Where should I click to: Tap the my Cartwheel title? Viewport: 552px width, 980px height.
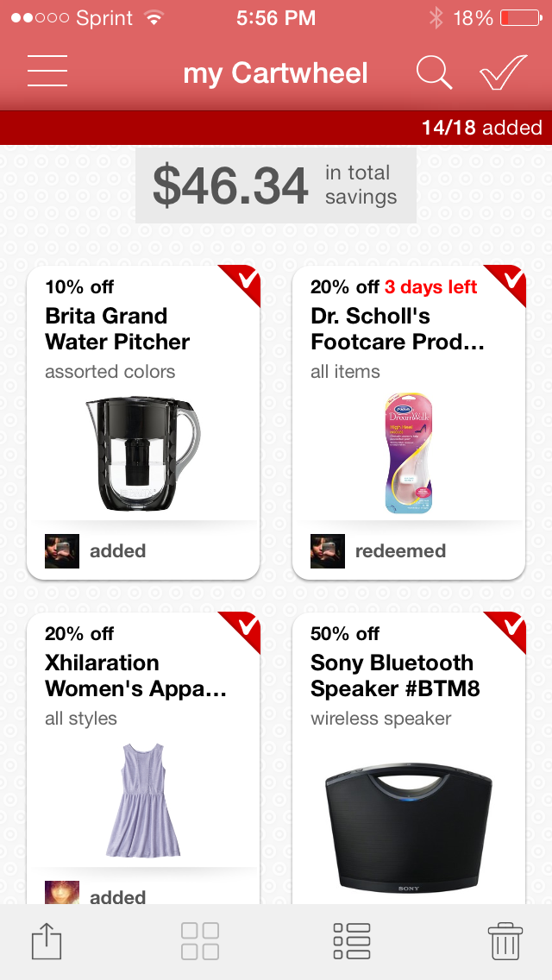pyautogui.click(x=275, y=73)
